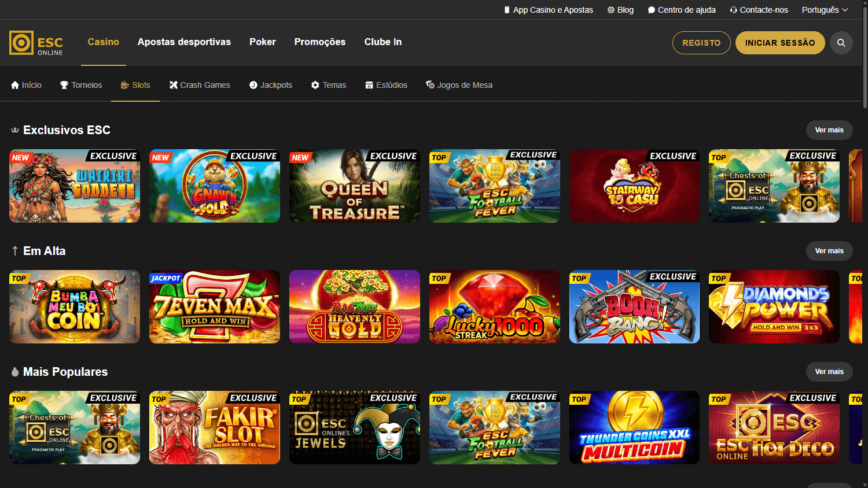Open the Waikiki Goddess game
Screen dimensions: 868x488
coord(75,186)
